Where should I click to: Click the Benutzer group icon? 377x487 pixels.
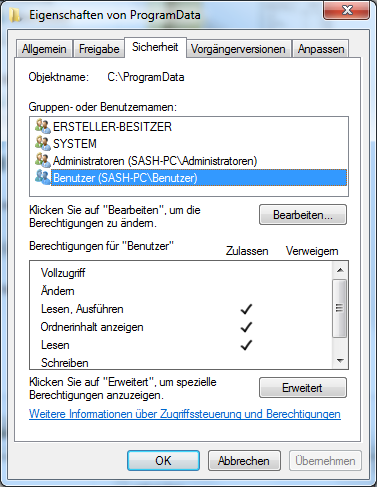tap(43, 178)
